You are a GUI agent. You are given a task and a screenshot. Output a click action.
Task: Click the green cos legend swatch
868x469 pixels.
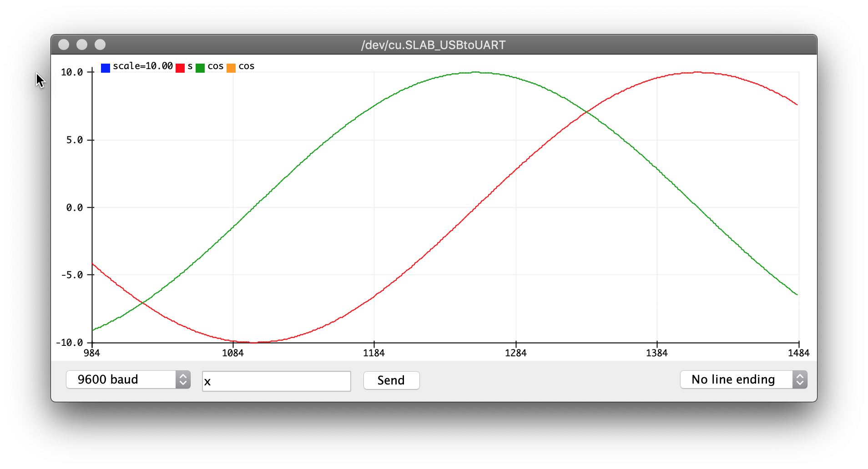(x=200, y=68)
